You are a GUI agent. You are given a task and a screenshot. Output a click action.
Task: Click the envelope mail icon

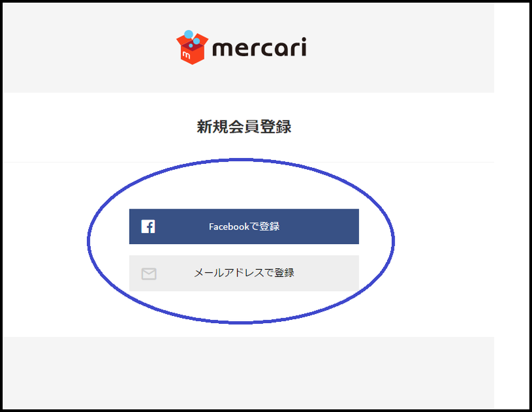pyautogui.click(x=149, y=274)
